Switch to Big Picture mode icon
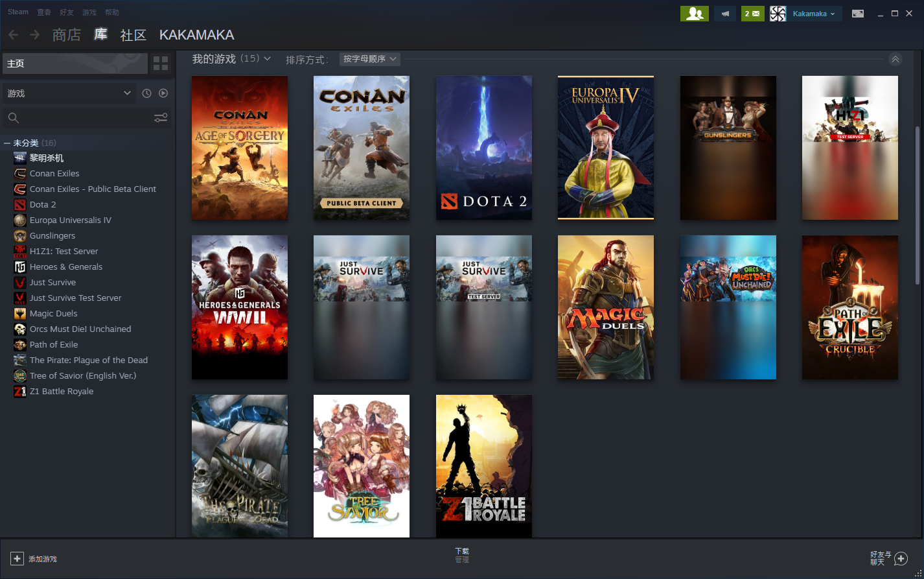The image size is (924, 579). (x=858, y=14)
